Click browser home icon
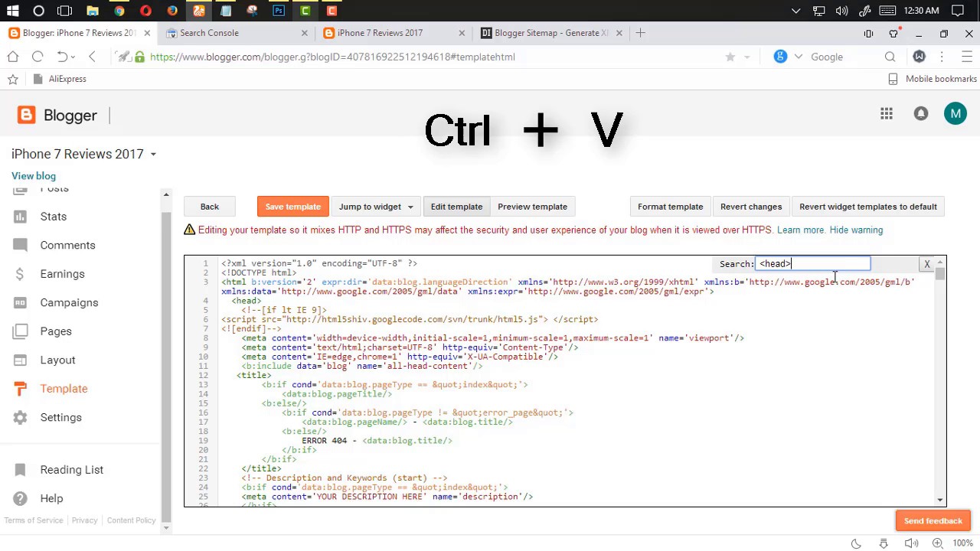980x551 pixels. pyautogui.click(x=13, y=57)
